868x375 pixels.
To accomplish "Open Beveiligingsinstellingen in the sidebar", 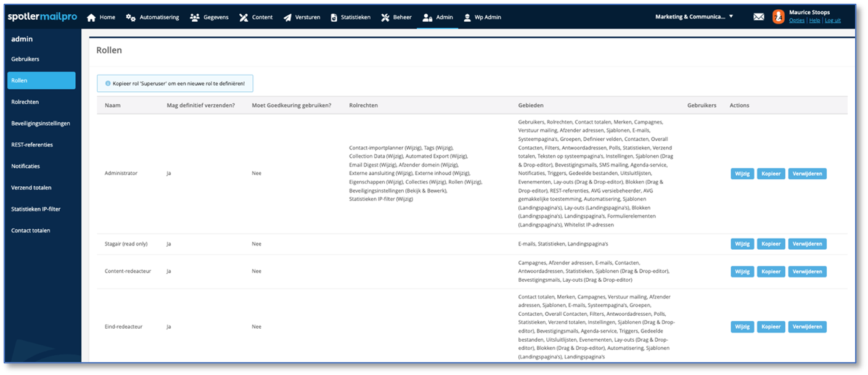I will click(41, 123).
